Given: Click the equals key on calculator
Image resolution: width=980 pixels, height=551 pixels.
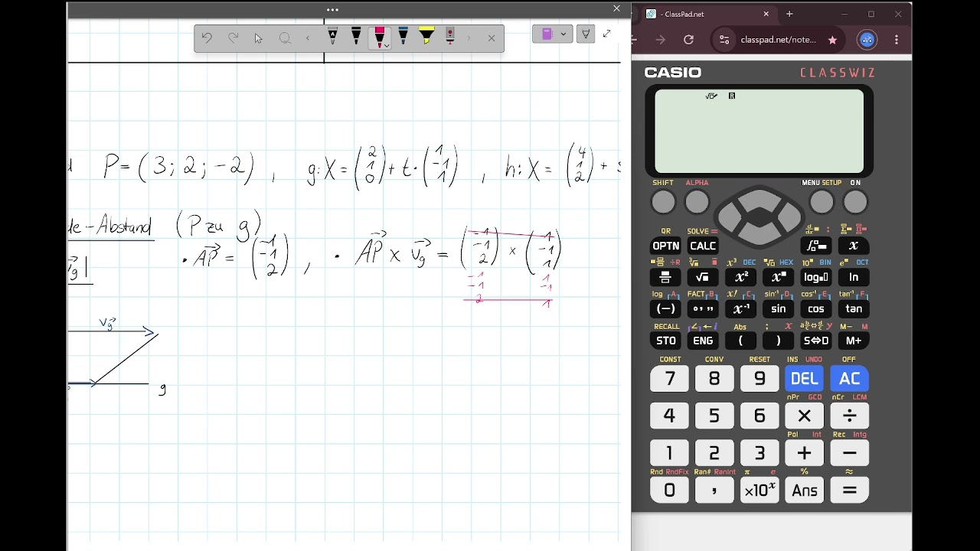Looking at the screenshot, I should [x=849, y=491].
